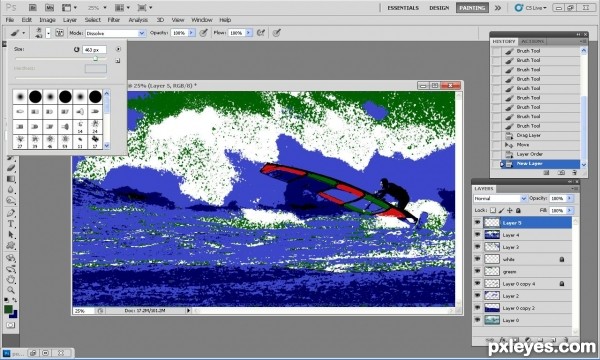Open the Layers panel Opacity arrow
This screenshot has height=360, width=600.
coord(570,198)
